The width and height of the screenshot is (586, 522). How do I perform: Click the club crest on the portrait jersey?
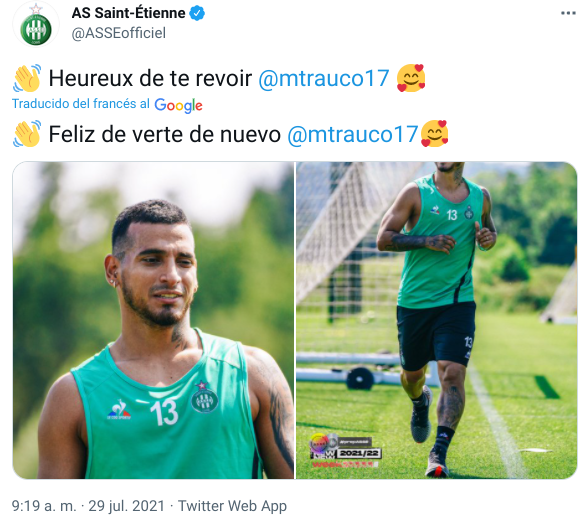[204, 397]
